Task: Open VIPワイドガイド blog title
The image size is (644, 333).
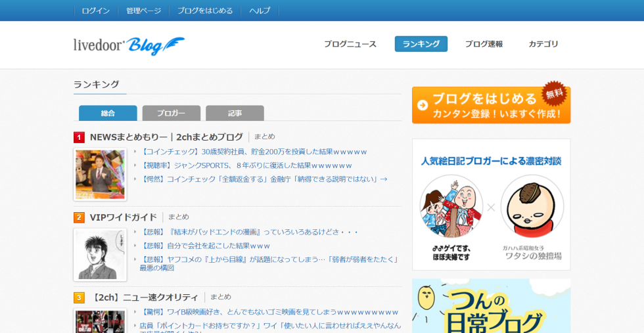Action: click(x=124, y=217)
